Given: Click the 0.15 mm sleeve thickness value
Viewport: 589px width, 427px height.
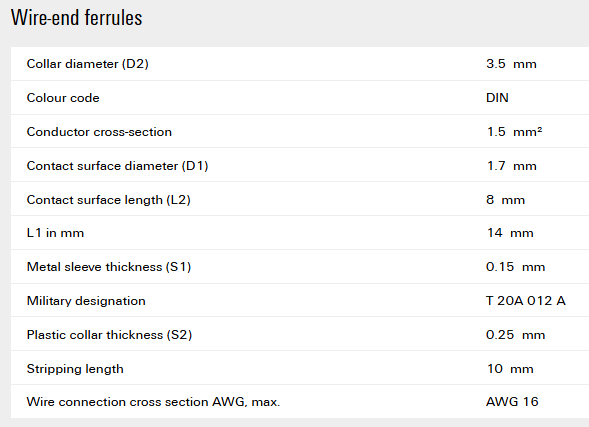Looking at the screenshot, I should pos(515,267).
